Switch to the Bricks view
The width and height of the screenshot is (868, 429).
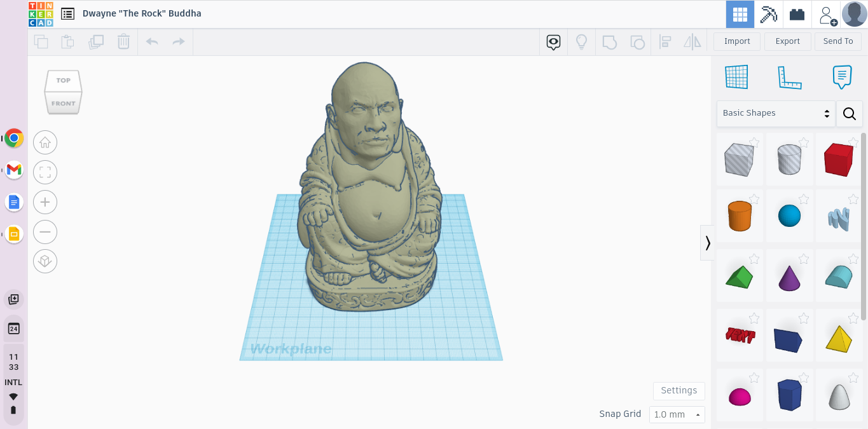pos(797,14)
